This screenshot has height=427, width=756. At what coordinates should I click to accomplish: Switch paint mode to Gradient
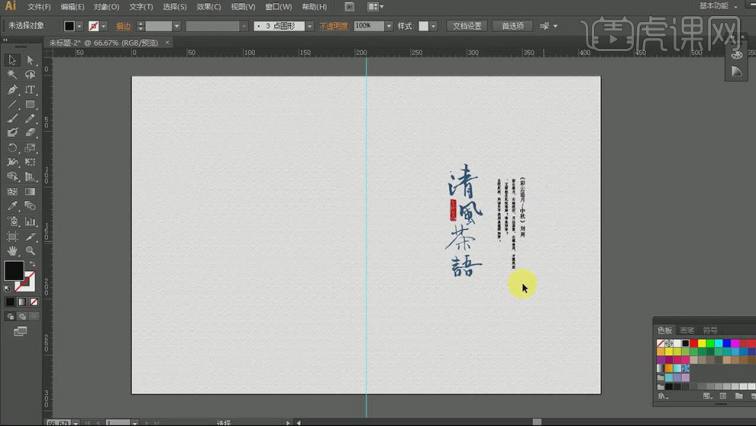point(22,301)
